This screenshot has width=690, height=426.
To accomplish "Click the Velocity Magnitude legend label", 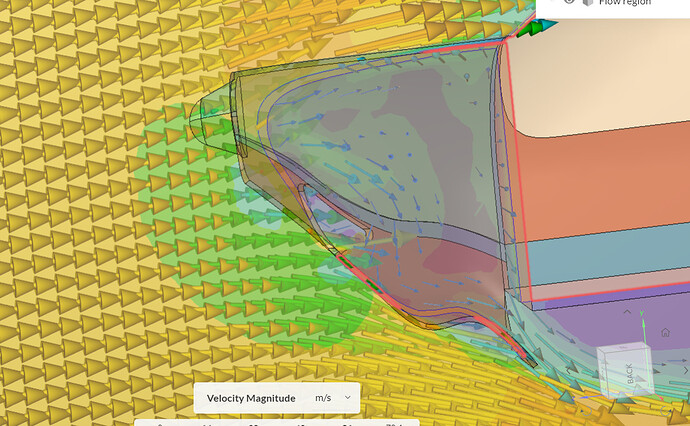I will 251,398.
